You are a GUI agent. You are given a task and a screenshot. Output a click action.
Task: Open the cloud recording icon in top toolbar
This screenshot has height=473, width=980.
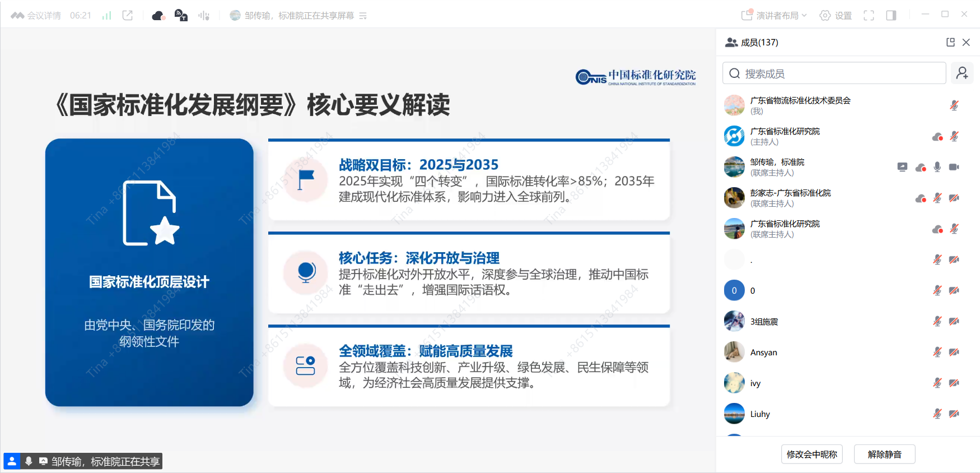(158, 16)
